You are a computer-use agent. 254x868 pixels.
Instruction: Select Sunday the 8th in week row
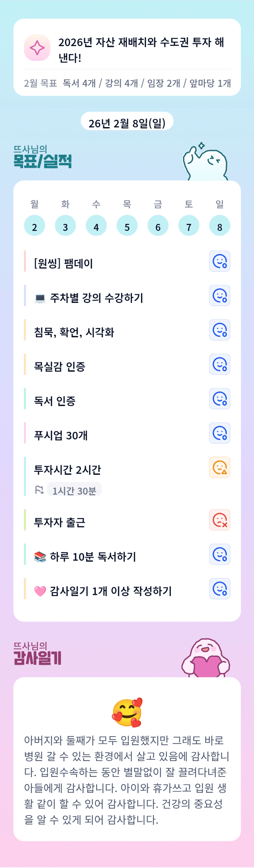220,226
